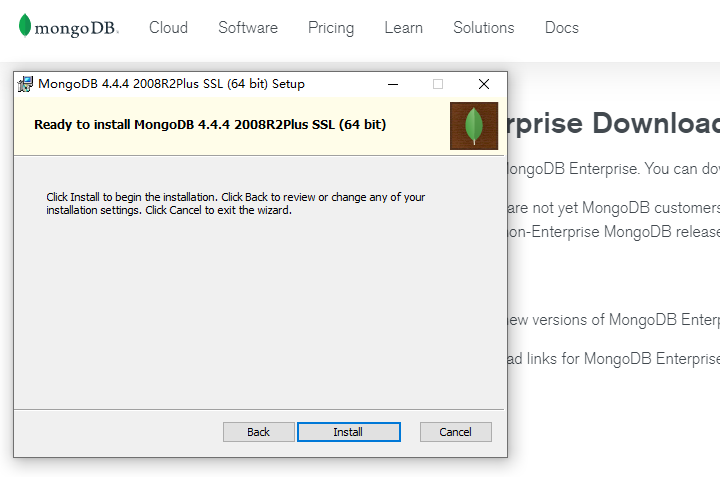Click the mongoDB wordmark text
720x477 pixels.
pos(76,28)
